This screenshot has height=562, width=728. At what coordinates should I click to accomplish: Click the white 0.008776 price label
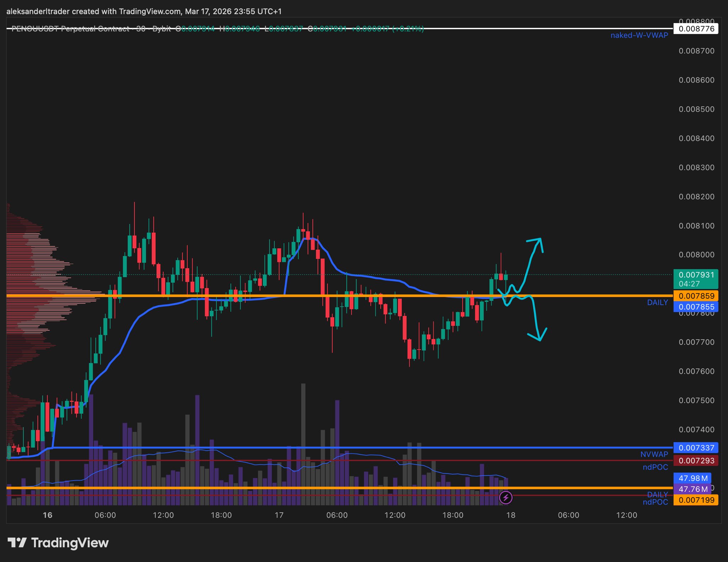[x=695, y=29]
